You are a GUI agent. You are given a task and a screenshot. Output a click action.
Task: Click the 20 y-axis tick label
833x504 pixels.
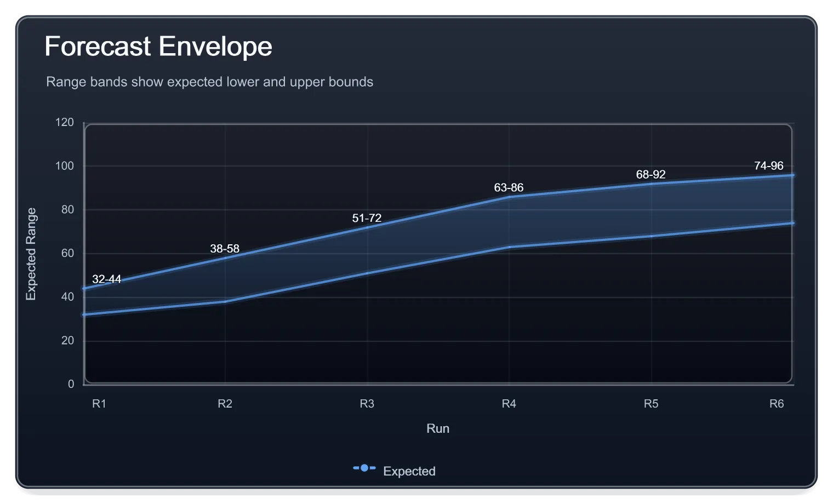tap(67, 340)
